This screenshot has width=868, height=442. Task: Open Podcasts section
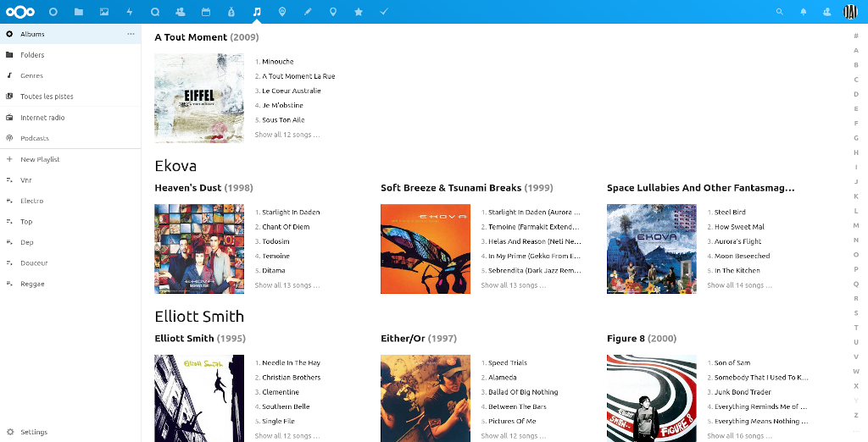tap(70, 138)
